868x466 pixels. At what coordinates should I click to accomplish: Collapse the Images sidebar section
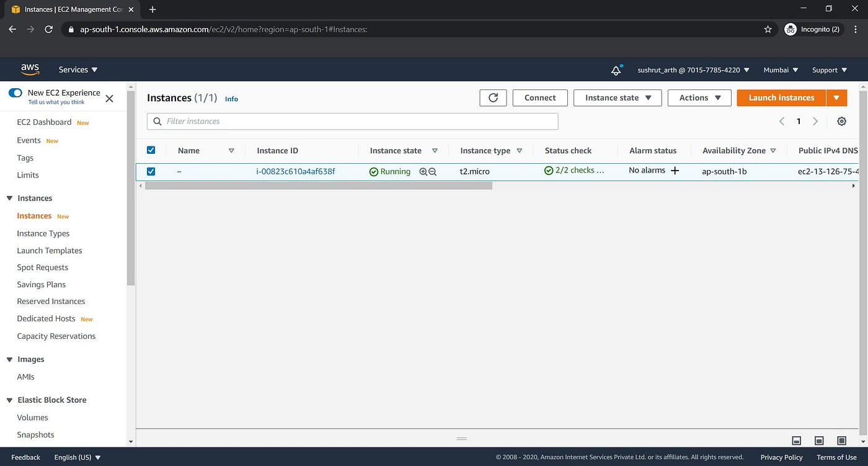coord(9,360)
